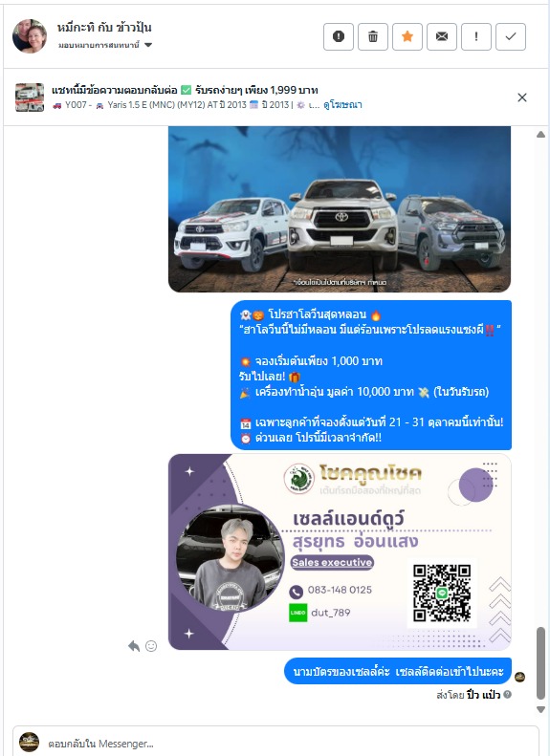Mark conversation done with checkmark button
This screenshot has width=550, height=756.
[x=511, y=36]
